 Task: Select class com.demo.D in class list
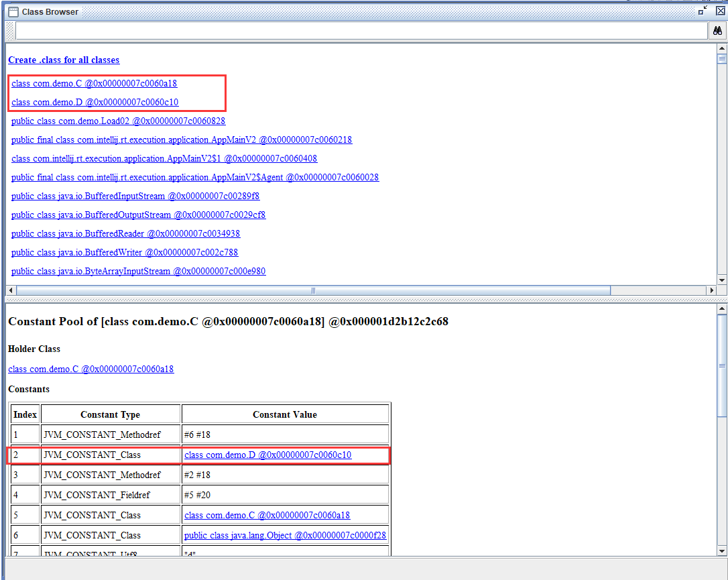pyautogui.click(x=95, y=103)
